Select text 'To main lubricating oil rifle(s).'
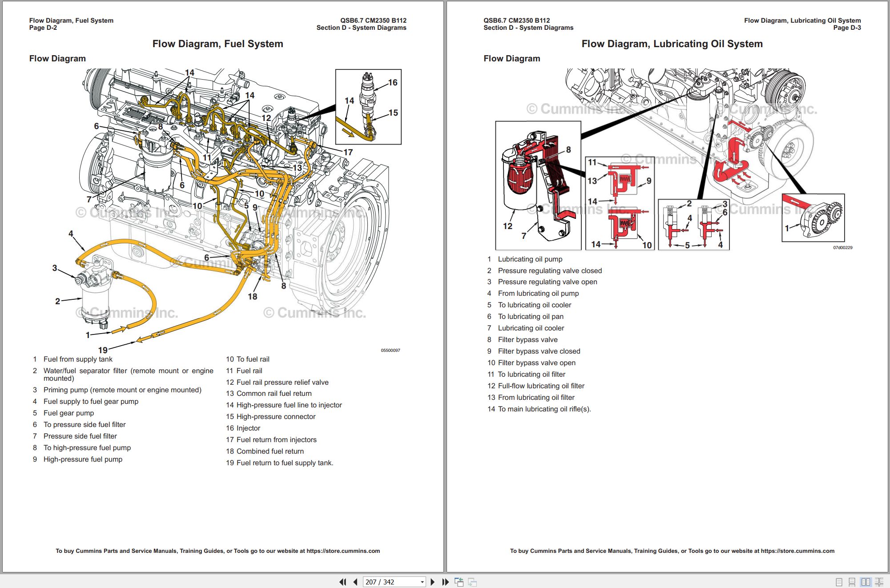Image resolution: width=890 pixels, height=588 pixels. click(544, 409)
